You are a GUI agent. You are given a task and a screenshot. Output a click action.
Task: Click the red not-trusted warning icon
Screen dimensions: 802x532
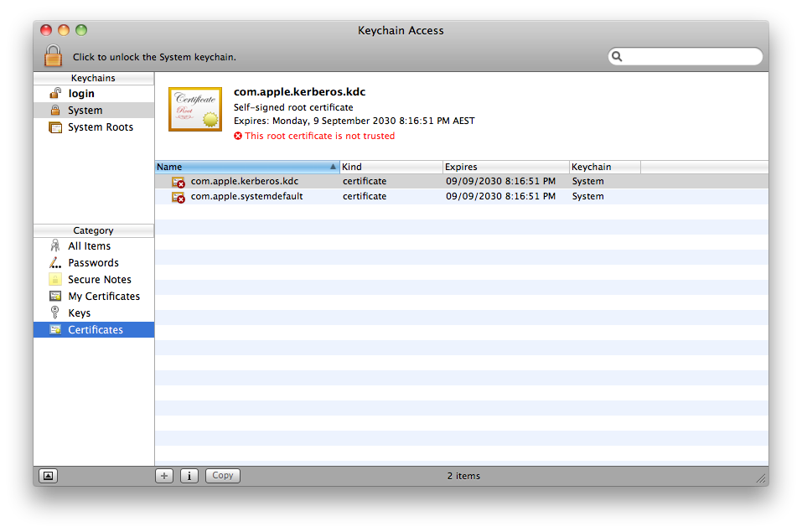coord(238,136)
